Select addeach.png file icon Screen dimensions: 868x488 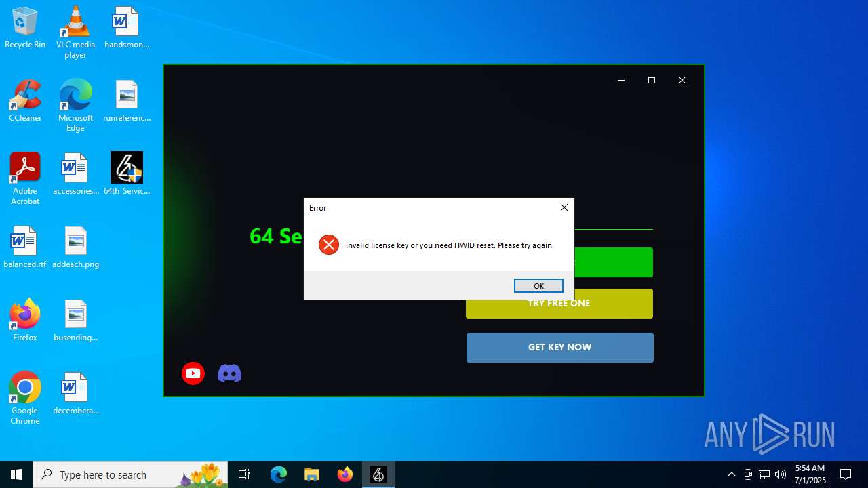coord(75,247)
